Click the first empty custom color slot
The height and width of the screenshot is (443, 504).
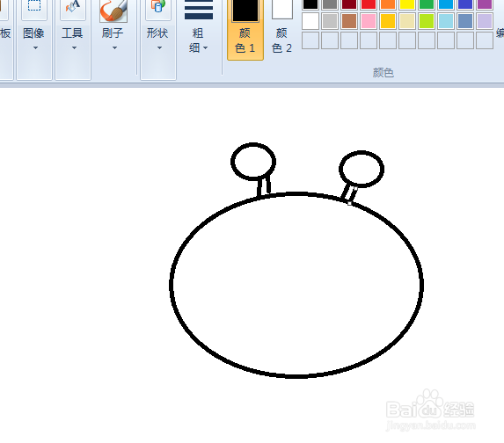[x=310, y=40]
